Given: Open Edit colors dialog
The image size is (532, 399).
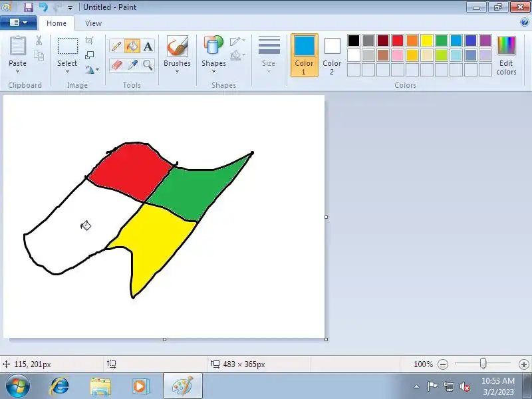Looking at the screenshot, I should tap(506, 56).
